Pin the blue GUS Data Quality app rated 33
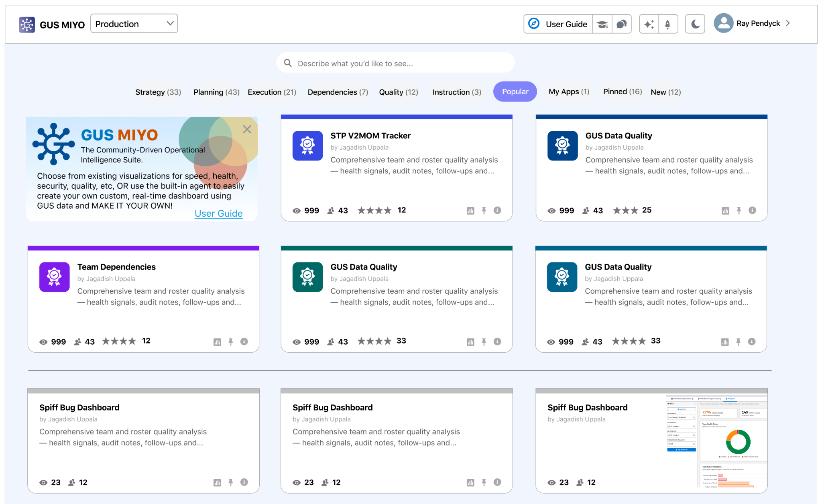 click(738, 342)
